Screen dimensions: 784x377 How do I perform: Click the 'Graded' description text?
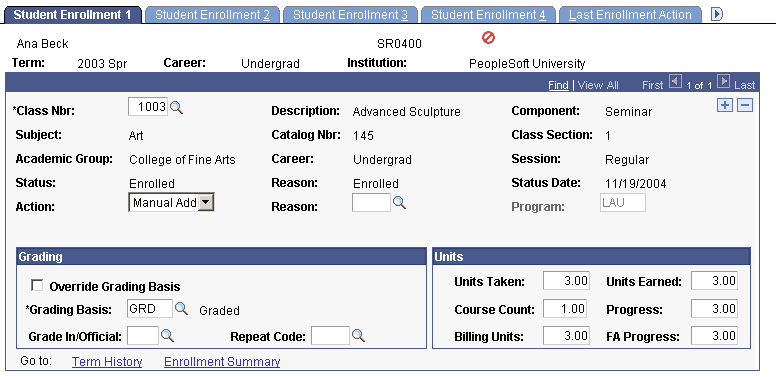pos(220,310)
